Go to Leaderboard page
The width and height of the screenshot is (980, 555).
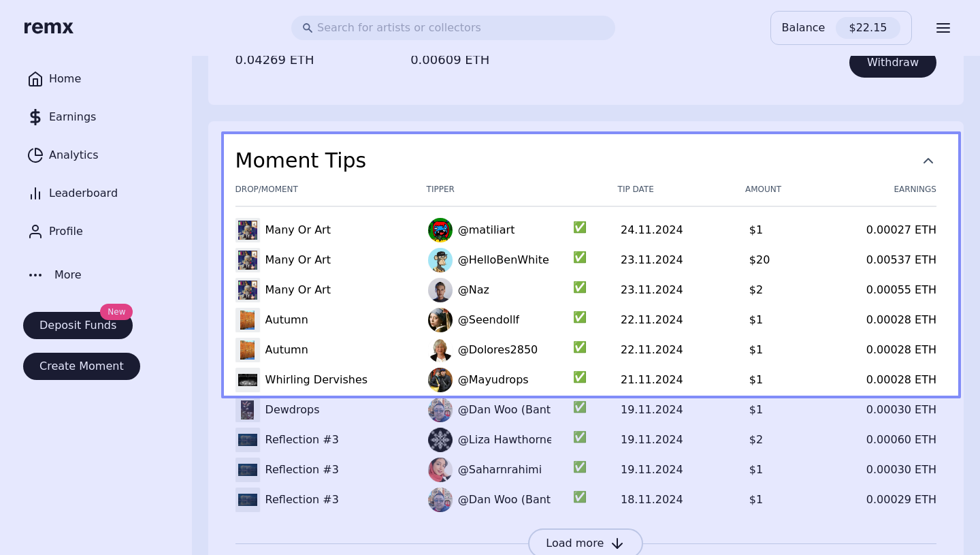pos(83,193)
